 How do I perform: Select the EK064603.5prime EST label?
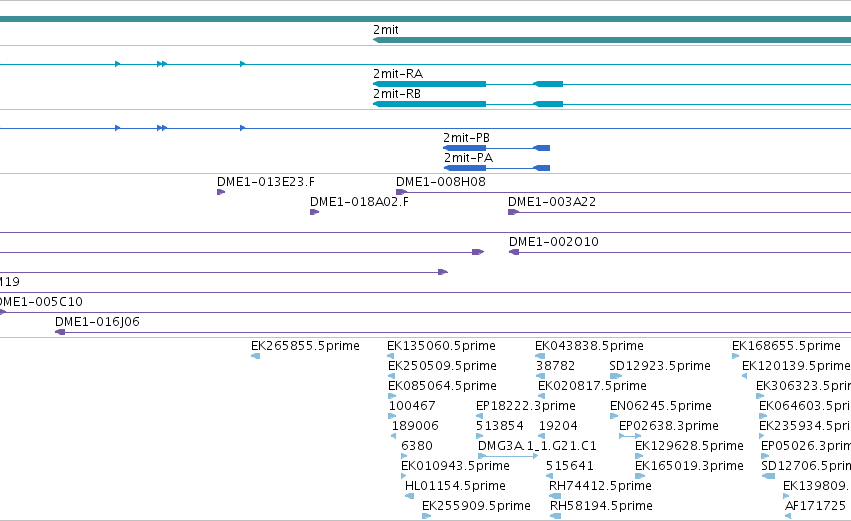pyautogui.click(x=805, y=406)
